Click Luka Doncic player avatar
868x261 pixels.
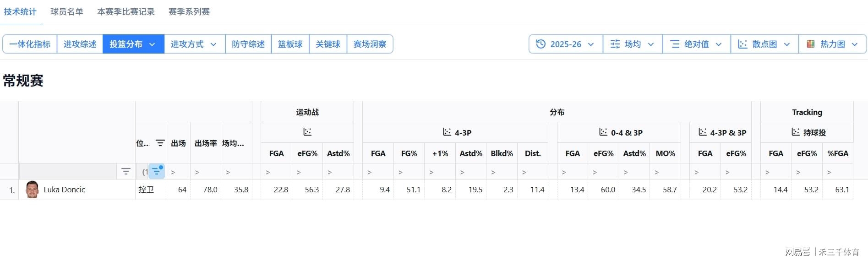point(32,190)
